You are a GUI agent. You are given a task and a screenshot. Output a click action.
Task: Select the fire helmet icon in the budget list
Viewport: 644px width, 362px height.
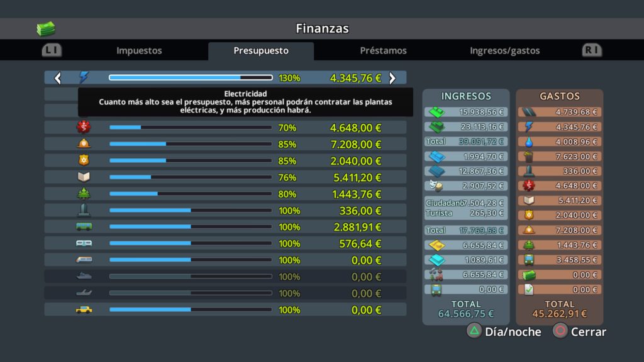pyautogui.click(x=84, y=144)
